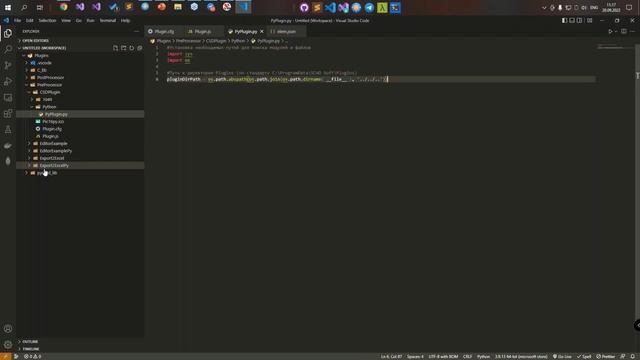Click New File icon in workspace header
The image size is (640, 360).
[116, 48]
